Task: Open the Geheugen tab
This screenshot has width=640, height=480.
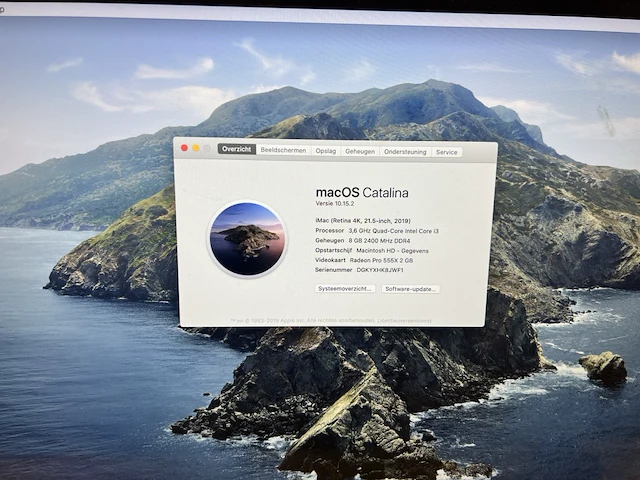Action: click(x=360, y=151)
